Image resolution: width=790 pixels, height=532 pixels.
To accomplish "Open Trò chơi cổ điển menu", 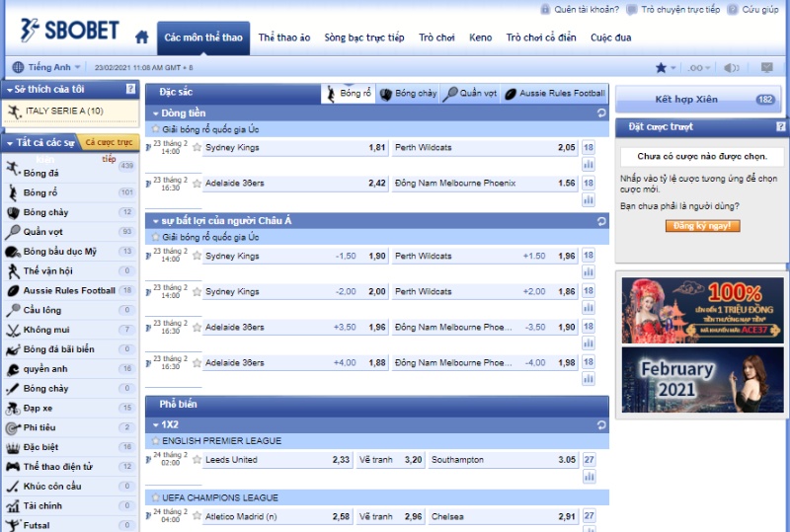I will (541, 38).
